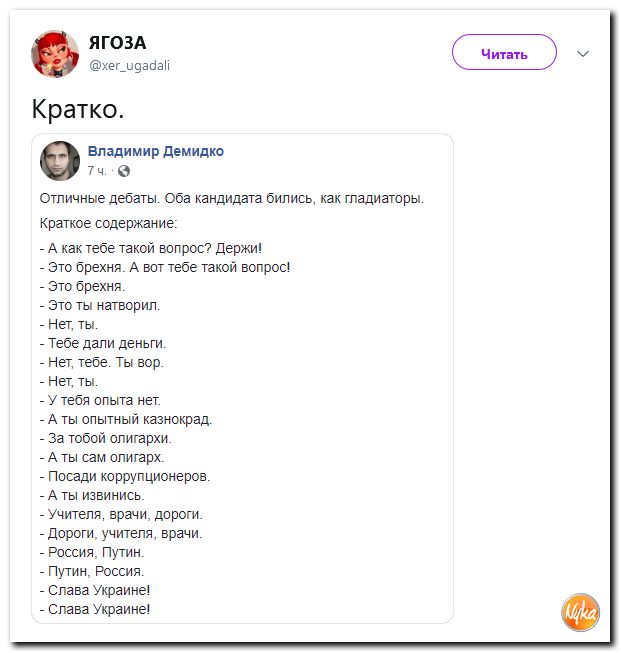Open Владимир Демидко's name link
The width and height of the screenshot is (621, 653).
point(156,151)
